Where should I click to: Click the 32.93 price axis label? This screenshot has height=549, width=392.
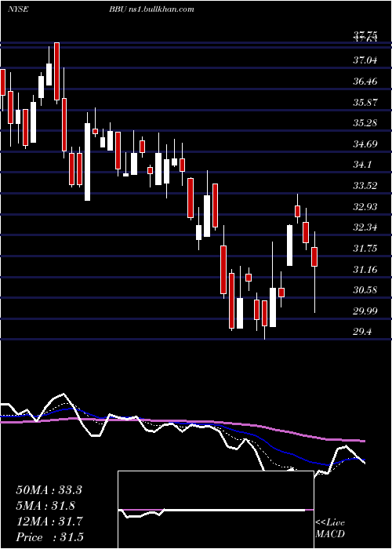[365, 206]
